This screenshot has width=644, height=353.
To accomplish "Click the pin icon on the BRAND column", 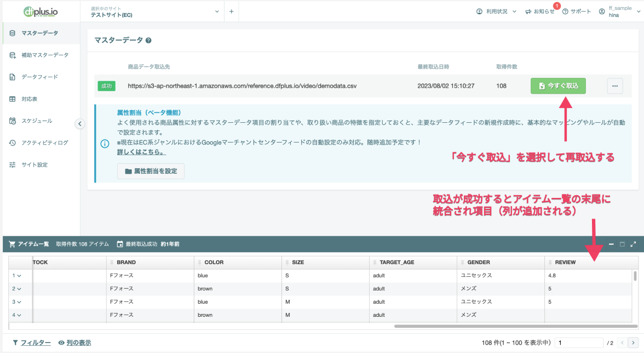I will [x=112, y=262].
